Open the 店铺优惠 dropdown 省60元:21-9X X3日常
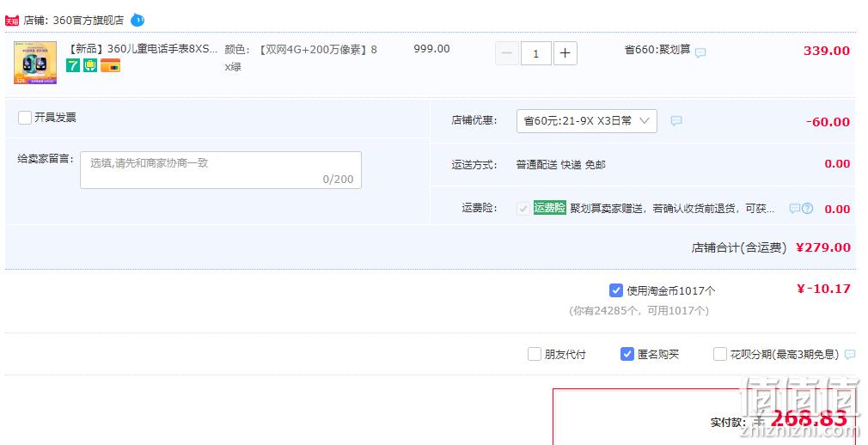 pyautogui.click(x=587, y=120)
